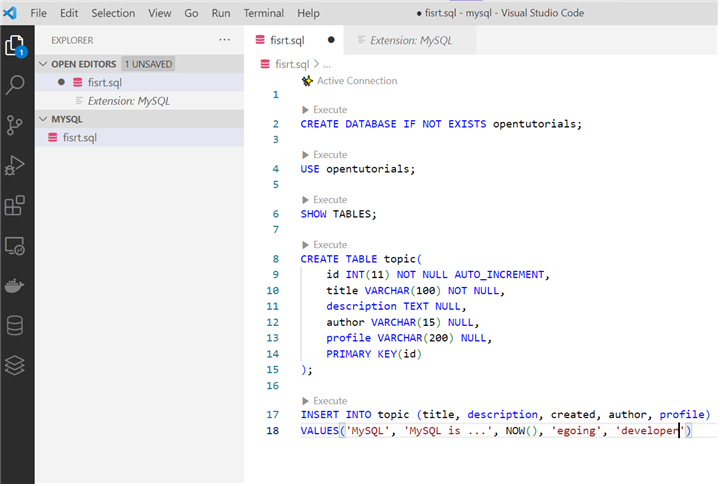Execute the CREATE DATABASE statement
This screenshot has width=720, height=486.
[325, 110]
